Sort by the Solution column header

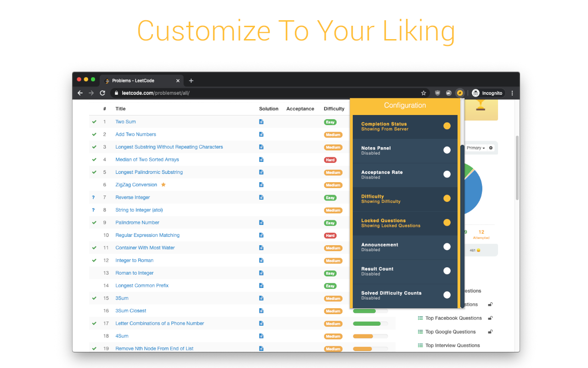click(x=269, y=109)
